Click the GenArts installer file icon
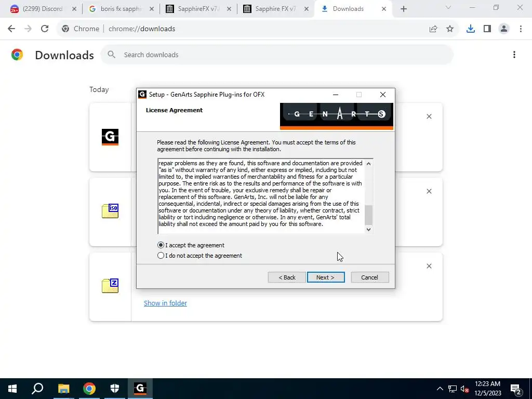Viewport: 532px width, 399px height. 110,137
